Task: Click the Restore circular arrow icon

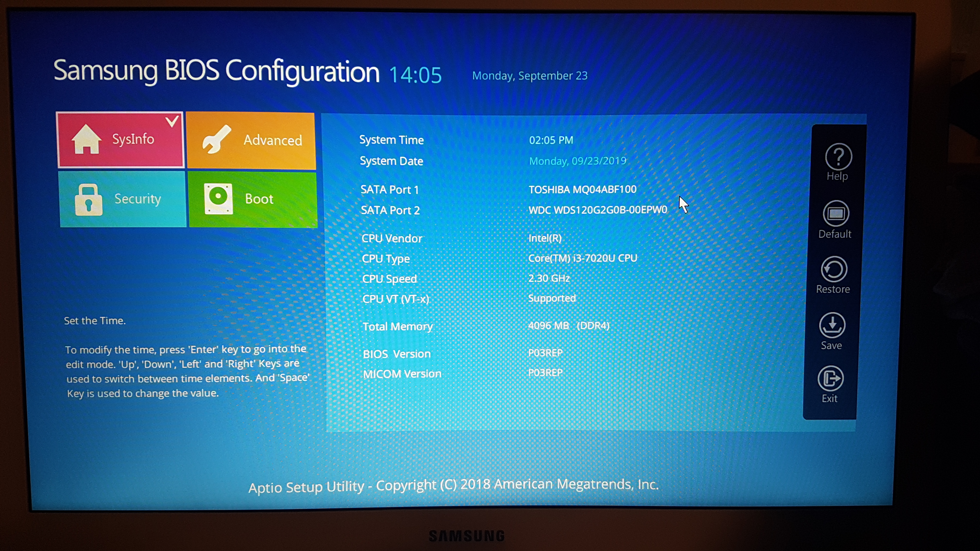Action: [x=834, y=270]
